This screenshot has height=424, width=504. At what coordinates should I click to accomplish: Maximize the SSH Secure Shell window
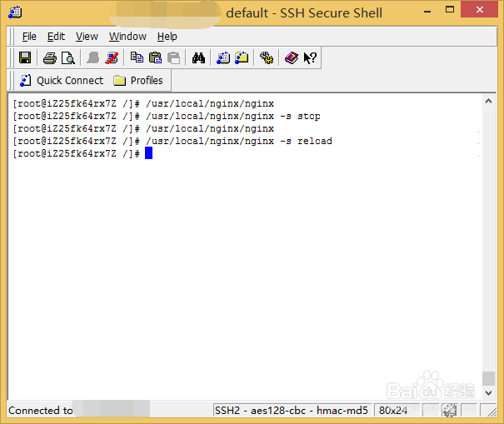coord(450,10)
